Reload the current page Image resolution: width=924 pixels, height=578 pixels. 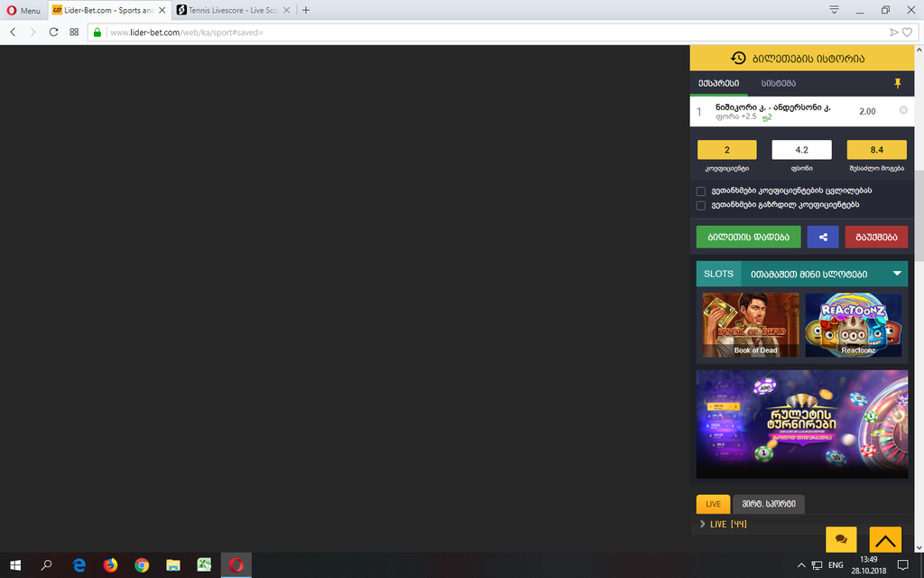pyautogui.click(x=53, y=32)
